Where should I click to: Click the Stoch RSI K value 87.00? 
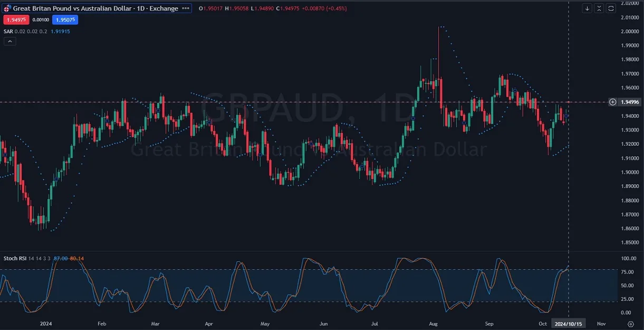click(61, 258)
